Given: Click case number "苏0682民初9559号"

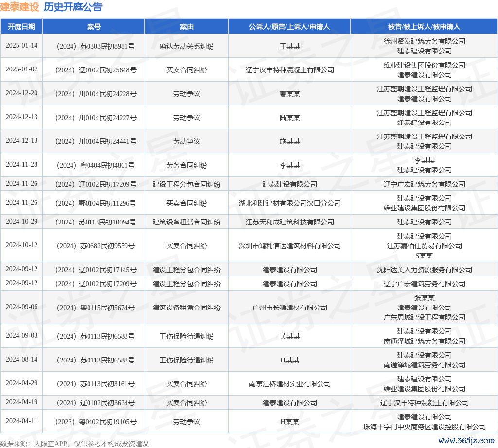Looking at the screenshot, I should (107, 246).
